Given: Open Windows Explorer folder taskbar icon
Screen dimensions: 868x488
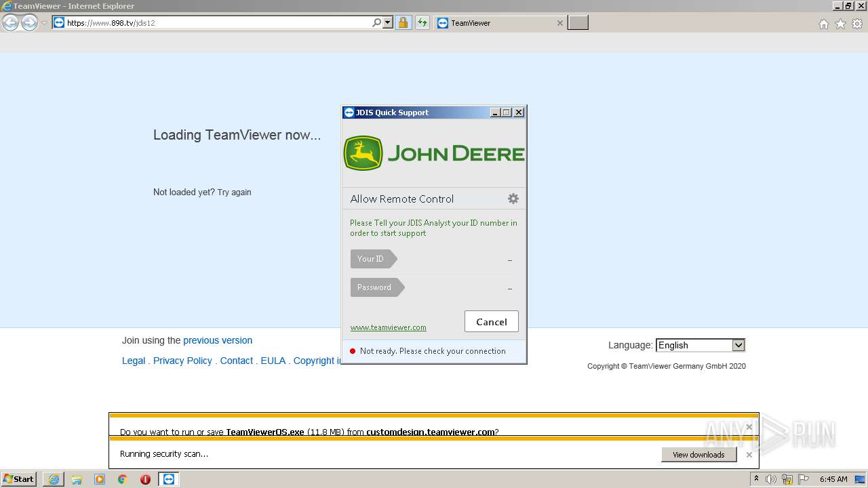Looking at the screenshot, I should [x=77, y=479].
